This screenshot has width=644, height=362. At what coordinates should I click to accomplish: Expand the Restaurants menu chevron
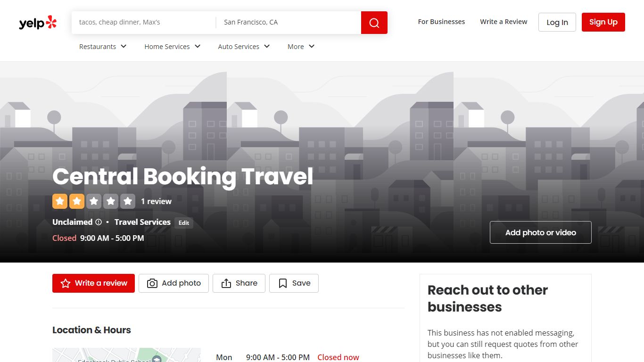pos(124,46)
